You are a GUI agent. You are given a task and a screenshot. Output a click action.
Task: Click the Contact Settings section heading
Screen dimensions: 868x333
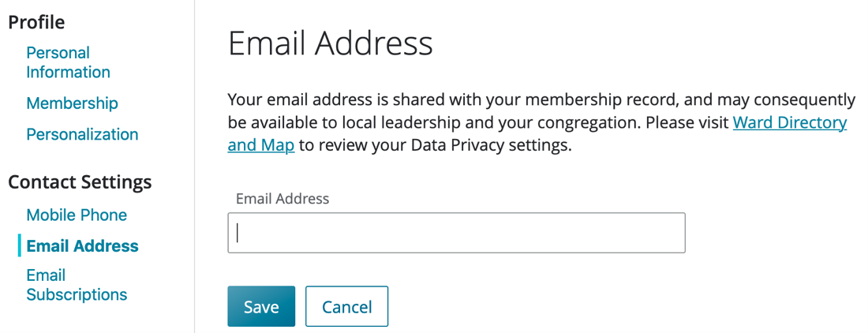click(80, 182)
